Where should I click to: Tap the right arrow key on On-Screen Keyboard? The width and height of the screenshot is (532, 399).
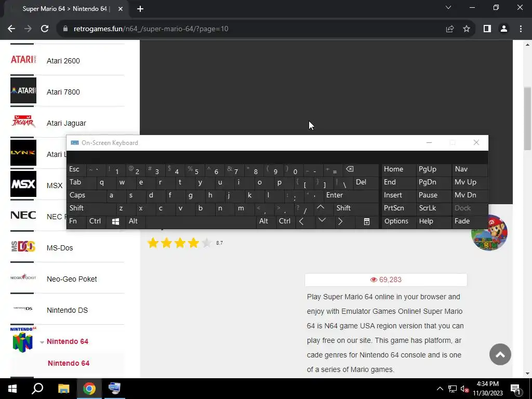(340, 221)
